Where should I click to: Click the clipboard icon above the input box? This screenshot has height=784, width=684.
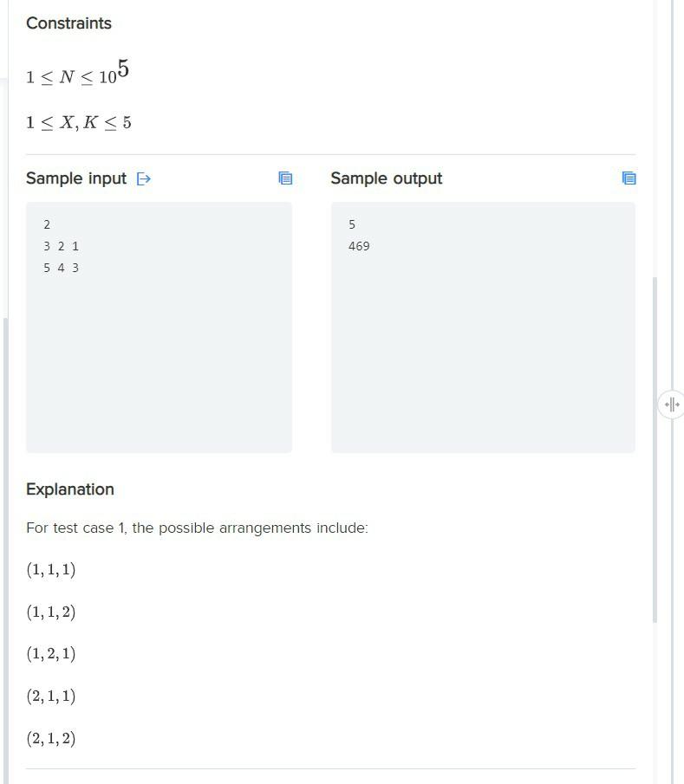tap(286, 178)
